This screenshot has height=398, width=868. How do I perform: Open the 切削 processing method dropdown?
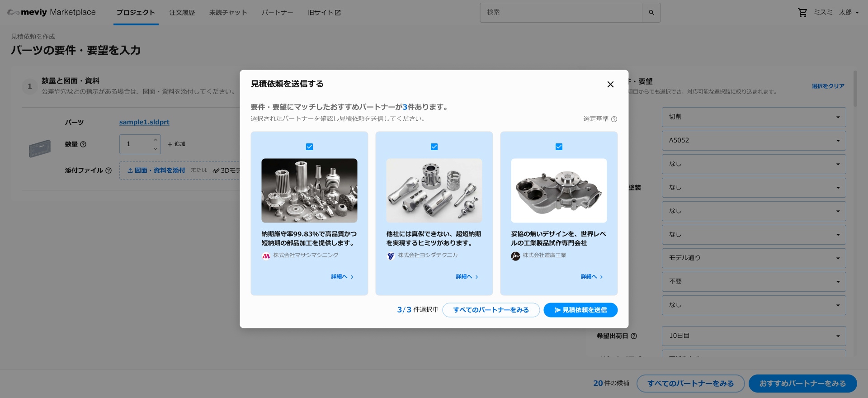(x=754, y=117)
